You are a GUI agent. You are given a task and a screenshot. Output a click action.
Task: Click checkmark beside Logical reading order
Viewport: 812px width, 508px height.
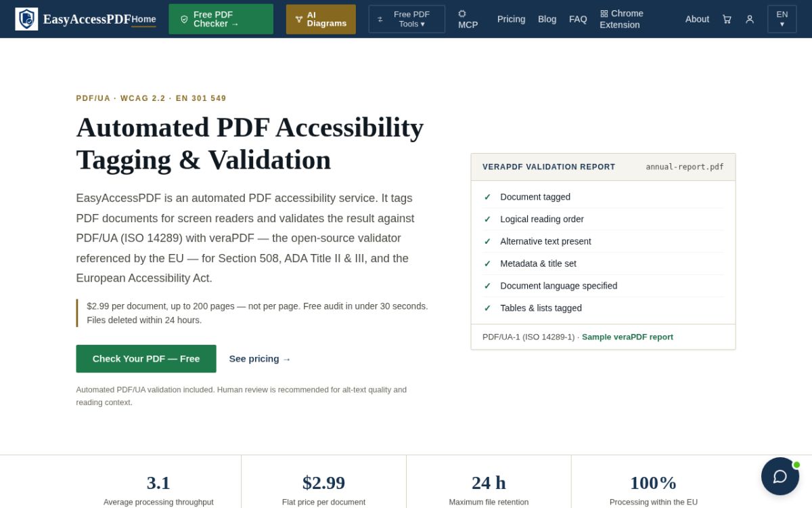487,219
